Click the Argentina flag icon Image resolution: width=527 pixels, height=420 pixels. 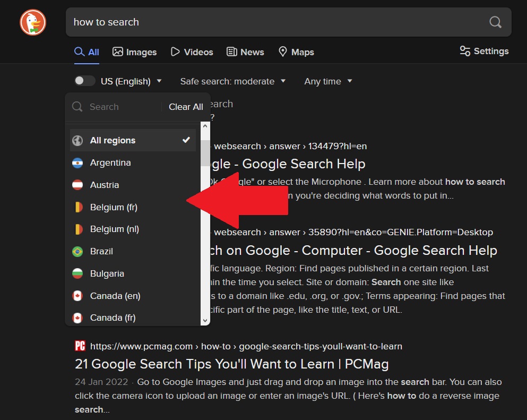pos(77,163)
